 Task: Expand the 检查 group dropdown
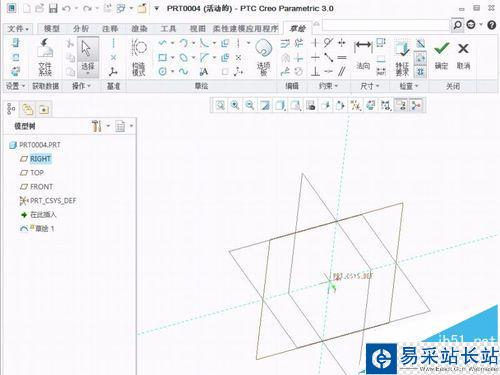point(409,86)
